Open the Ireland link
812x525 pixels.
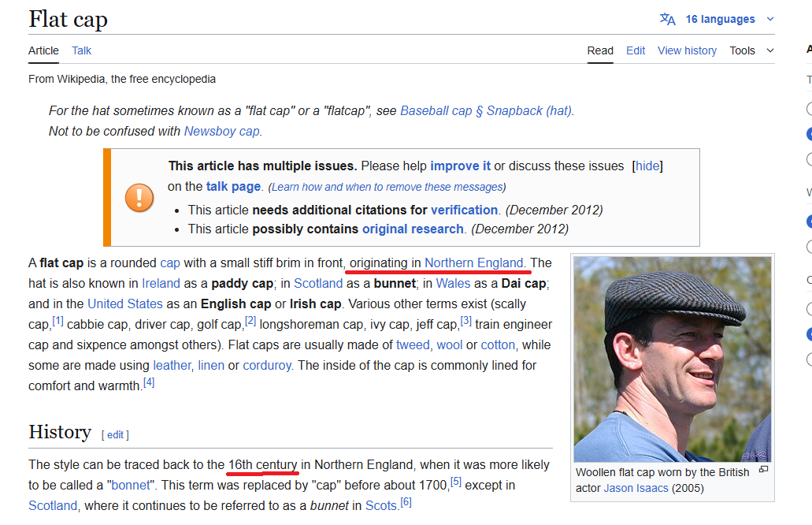point(161,284)
